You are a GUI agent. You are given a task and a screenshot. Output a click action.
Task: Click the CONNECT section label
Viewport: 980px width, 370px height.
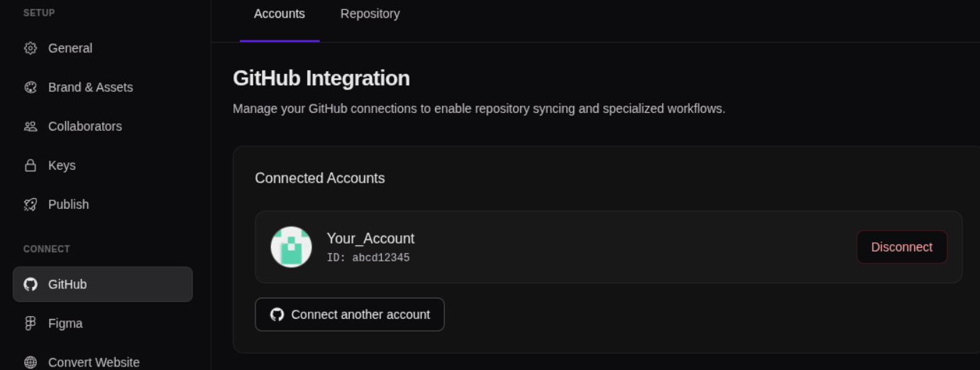(47, 249)
